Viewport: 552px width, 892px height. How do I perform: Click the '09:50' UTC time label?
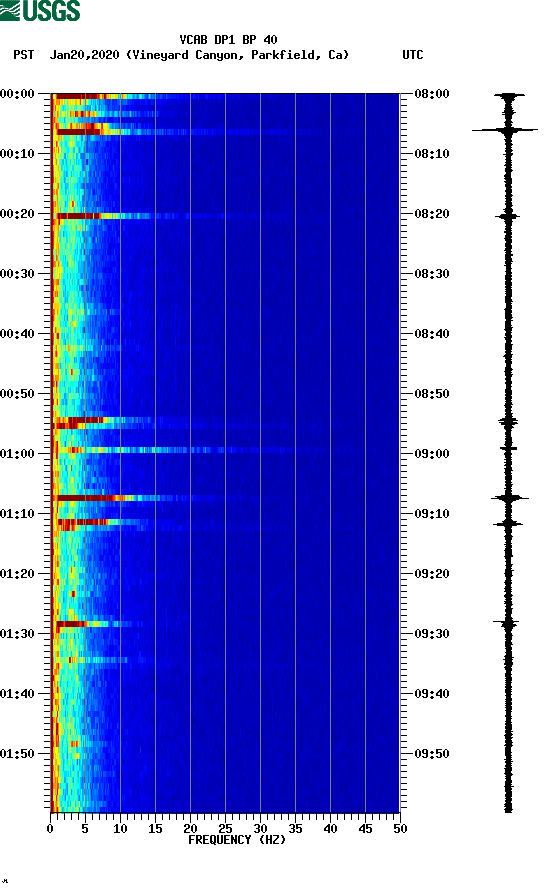[432, 754]
